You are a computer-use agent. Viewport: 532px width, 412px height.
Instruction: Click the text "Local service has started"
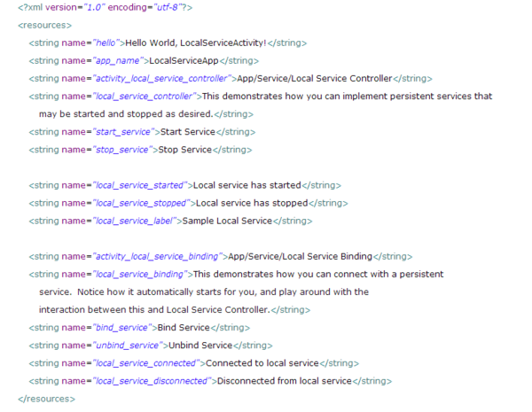pos(247,185)
